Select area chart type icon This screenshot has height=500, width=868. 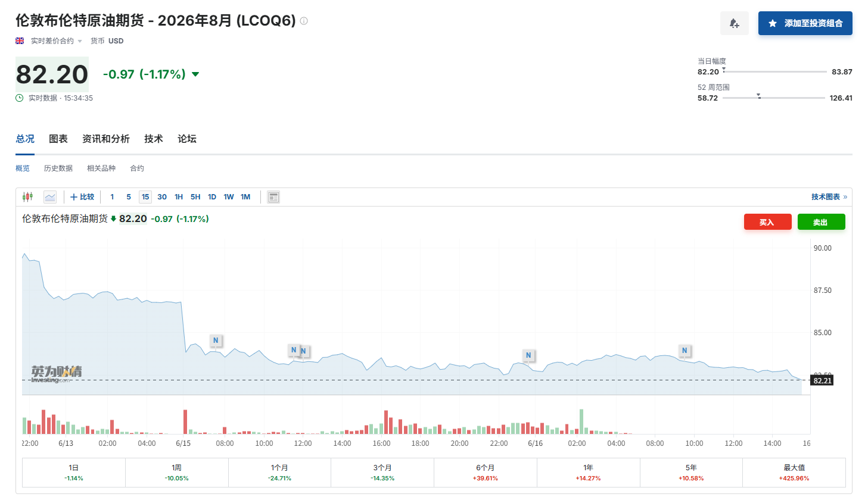(x=50, y=197)
